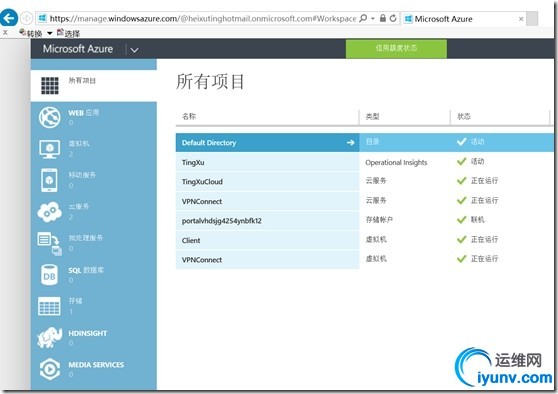Viewport: 558px width, 394px height.
Task: Select MEDIA SERVICES sidebar label
Action: (x=96, y=365)
